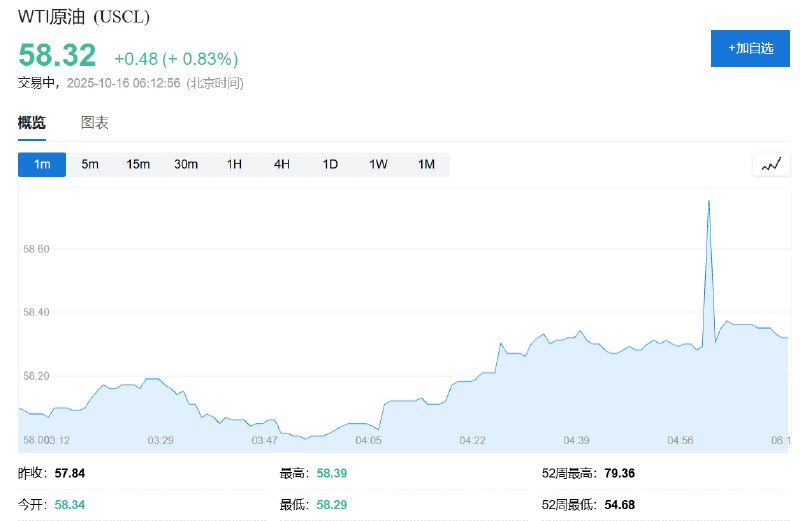
Task: Switch to 1W weekly view
Action: tap(378, 164)
